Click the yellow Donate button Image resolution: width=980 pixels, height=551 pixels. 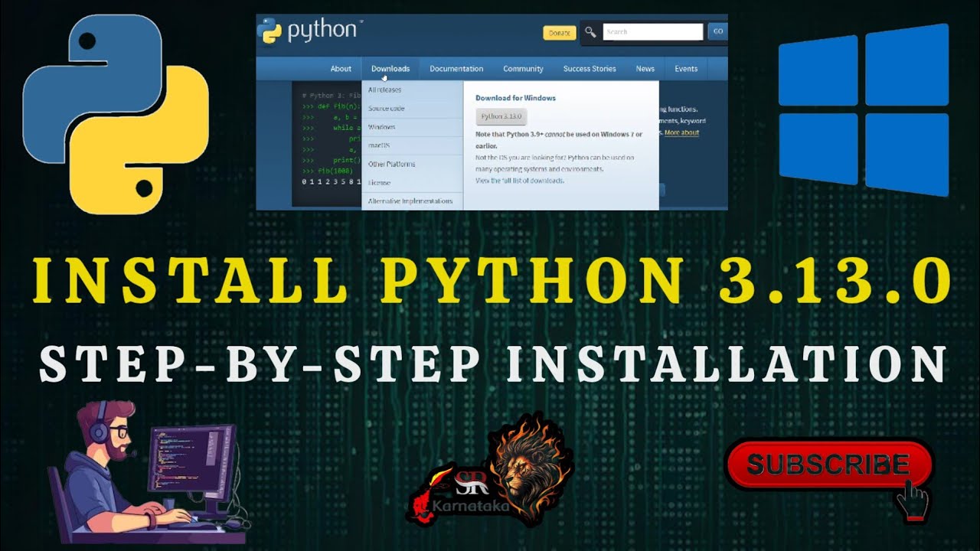(559, 33)
